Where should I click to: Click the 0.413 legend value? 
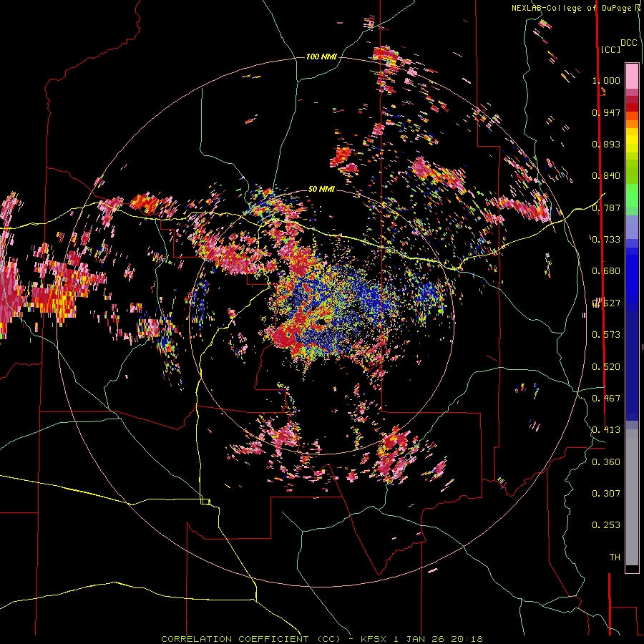click(606, 430)
